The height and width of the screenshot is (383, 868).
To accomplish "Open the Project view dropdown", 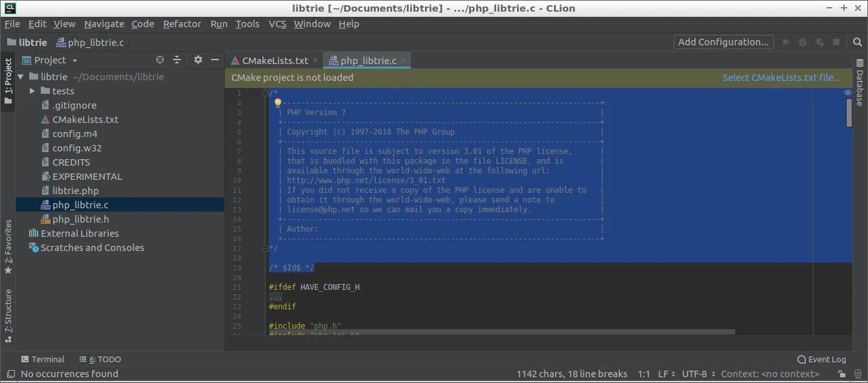I will click(50, 60).
